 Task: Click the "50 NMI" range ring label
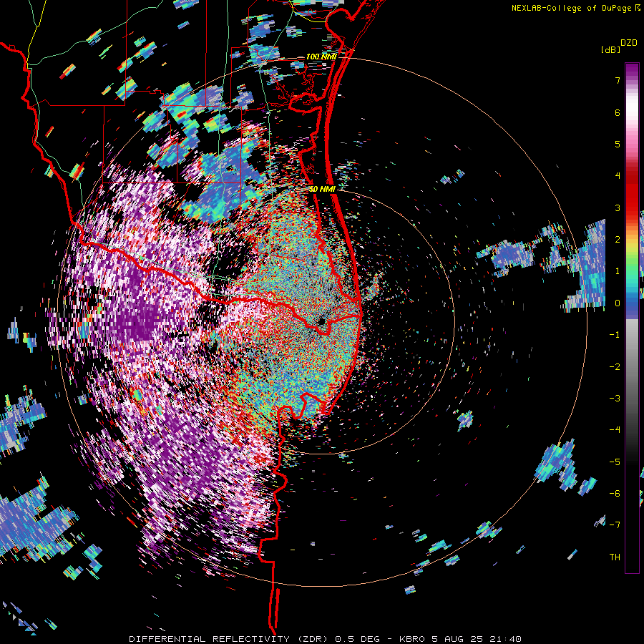(x=323, y=189)
